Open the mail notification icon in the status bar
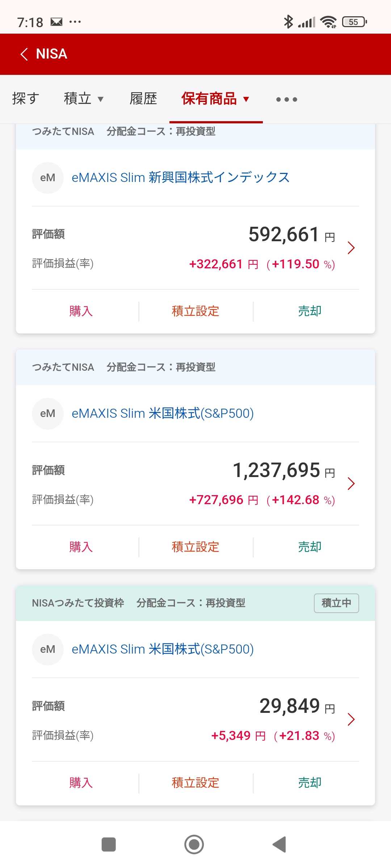This screenshot has height=868, width=391. [56, 22]
